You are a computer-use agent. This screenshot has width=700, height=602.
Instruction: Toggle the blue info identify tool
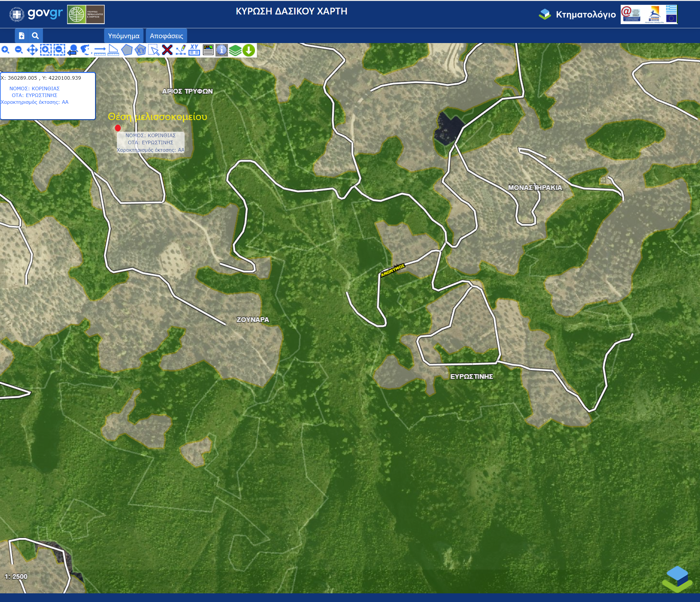point(221,50)
